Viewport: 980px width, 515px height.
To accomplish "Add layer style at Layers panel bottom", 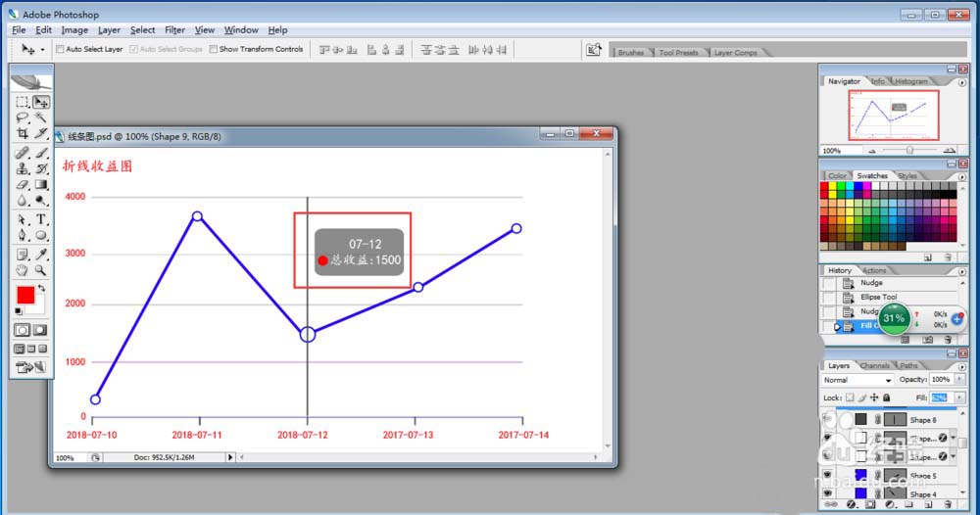I will (852, 504).
